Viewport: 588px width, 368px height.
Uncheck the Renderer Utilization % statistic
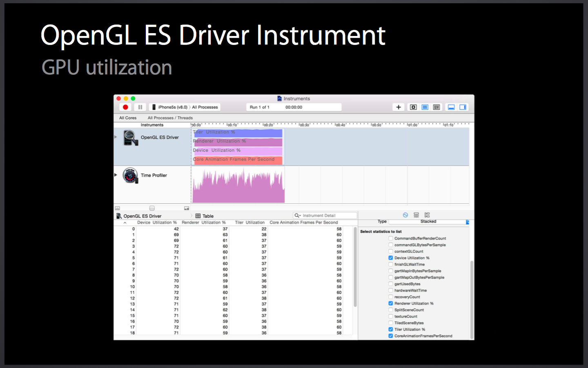click(391, 303)
